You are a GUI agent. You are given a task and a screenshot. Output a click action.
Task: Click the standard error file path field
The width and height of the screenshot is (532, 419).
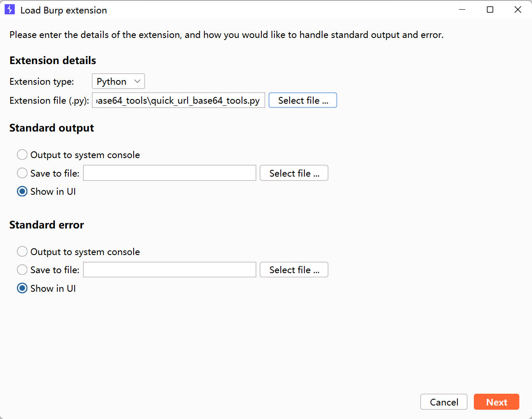click(169, 270)
